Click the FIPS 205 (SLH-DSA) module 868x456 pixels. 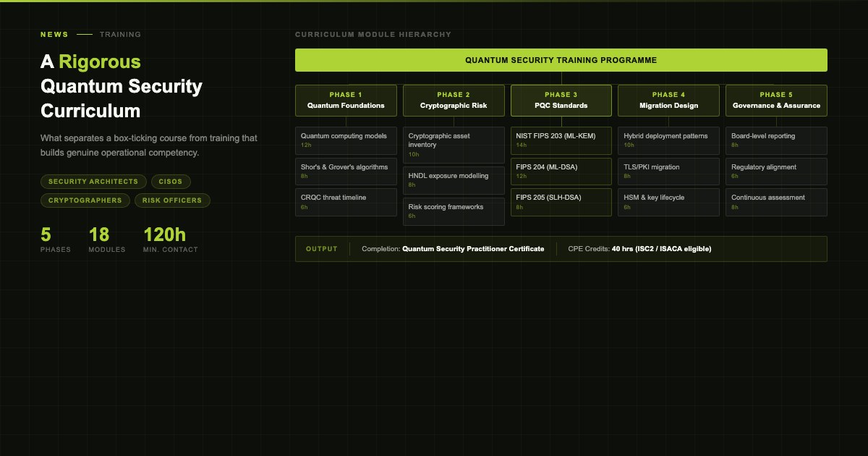(x=561, y=202)
